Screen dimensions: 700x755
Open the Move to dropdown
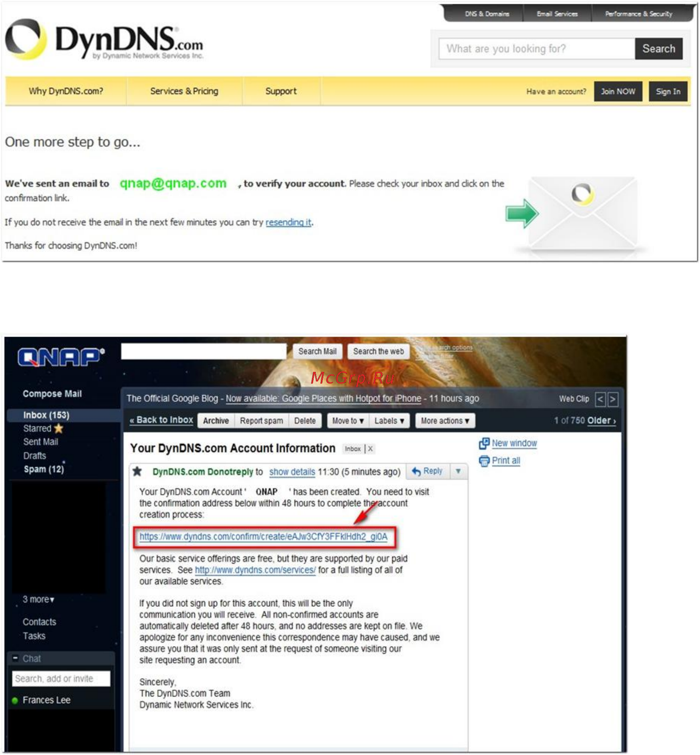click(348, 421)
